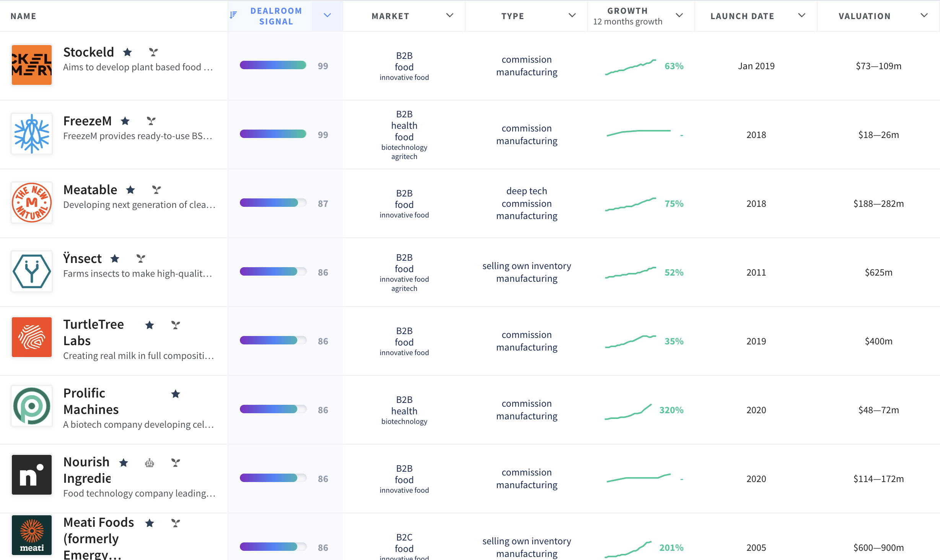Click Stockeld's Dealroom signal bar
Viewport: 940px width, 560px height.
pos(273,65)
